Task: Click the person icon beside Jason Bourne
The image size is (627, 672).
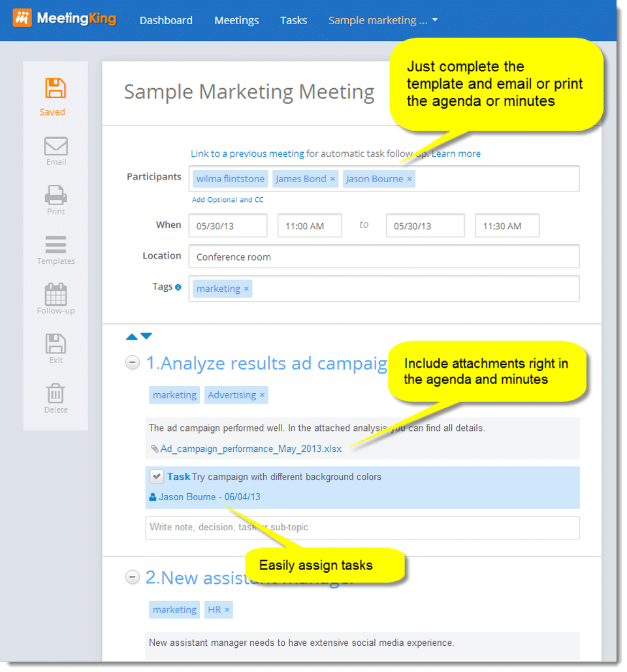Action: tap(153, 497)
